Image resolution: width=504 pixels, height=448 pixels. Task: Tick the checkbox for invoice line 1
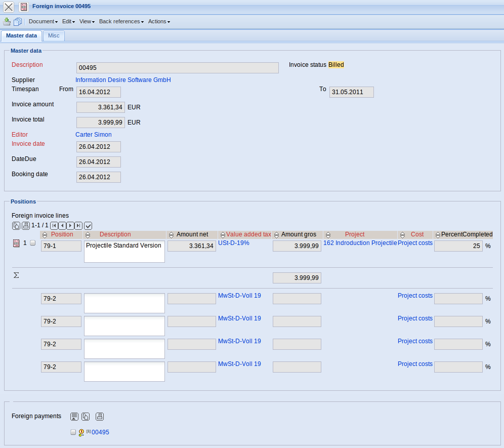coord(33,243)
